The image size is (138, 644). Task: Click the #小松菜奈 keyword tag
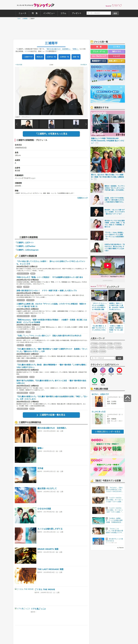(110, 348)
